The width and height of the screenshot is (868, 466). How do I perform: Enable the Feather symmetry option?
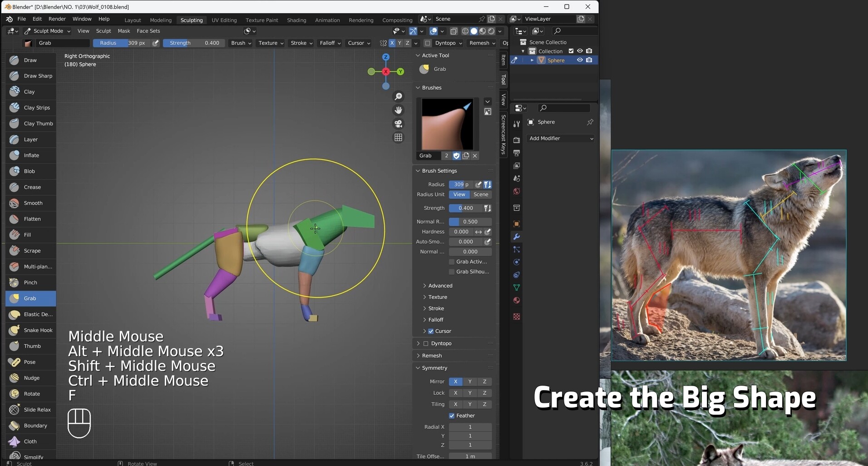pyautogui.click(x=452, y=416)
